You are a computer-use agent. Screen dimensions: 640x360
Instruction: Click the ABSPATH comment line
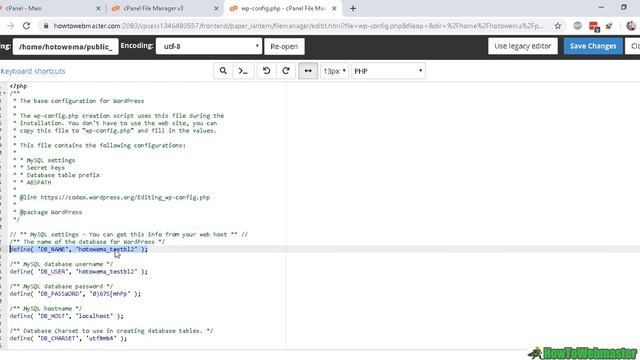click(32, 182)
